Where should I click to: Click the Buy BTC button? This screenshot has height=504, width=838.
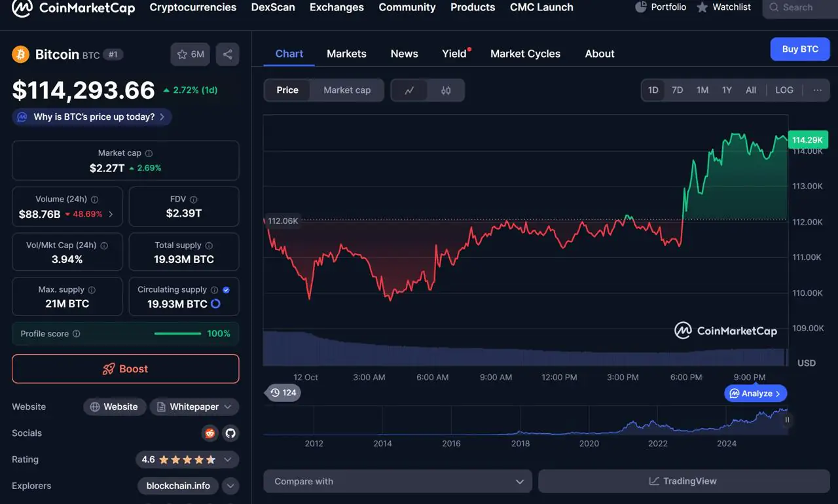click(x=799, y=48)
